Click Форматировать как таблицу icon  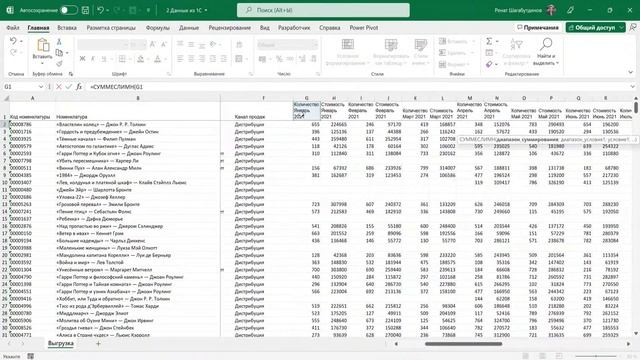tap(391, 45)
